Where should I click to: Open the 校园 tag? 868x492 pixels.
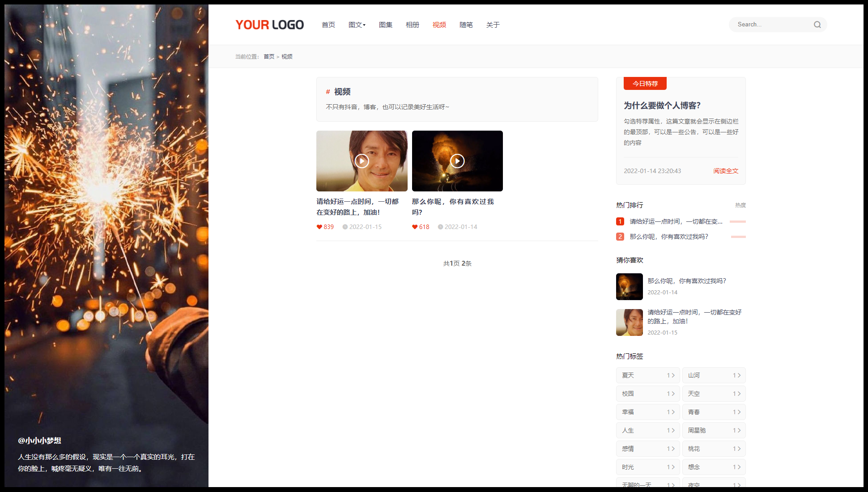pyautogui.click(x=648, y=394)
